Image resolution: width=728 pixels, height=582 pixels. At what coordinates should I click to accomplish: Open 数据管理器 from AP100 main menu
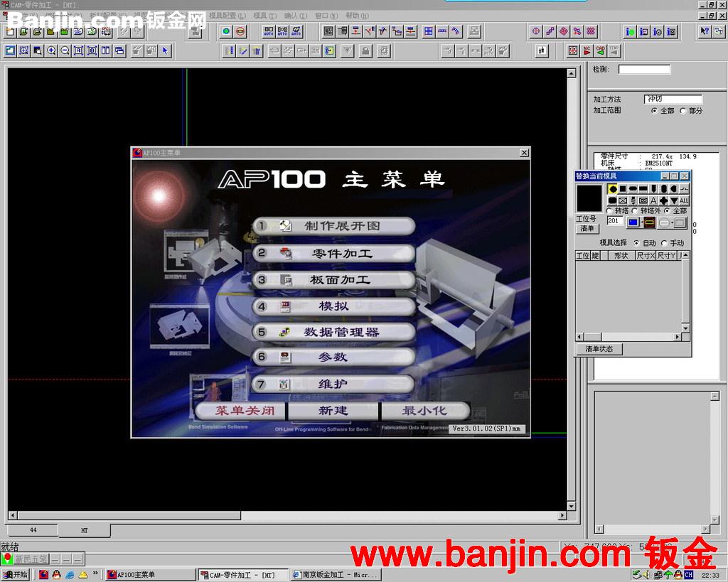[x=333, y=332]
